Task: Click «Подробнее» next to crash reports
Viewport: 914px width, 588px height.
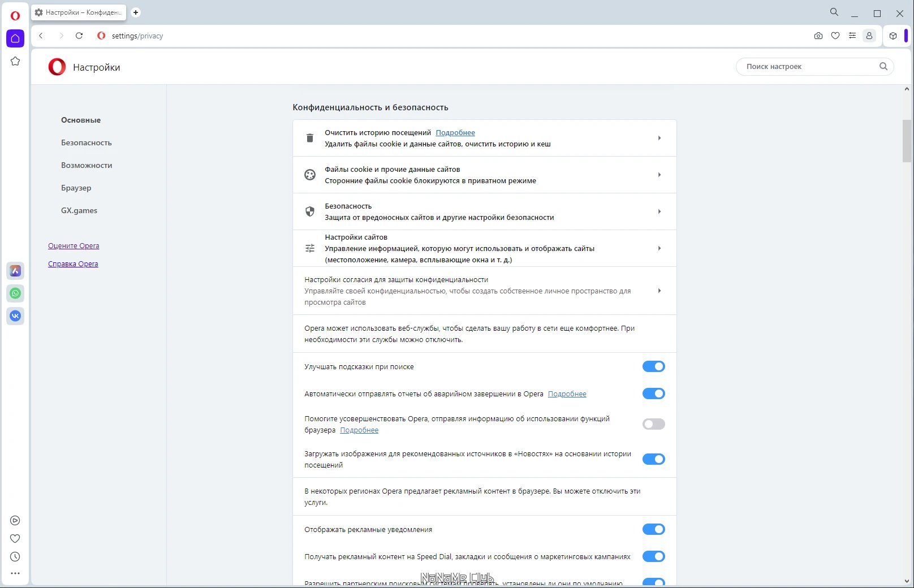Action: coord(567,394)
